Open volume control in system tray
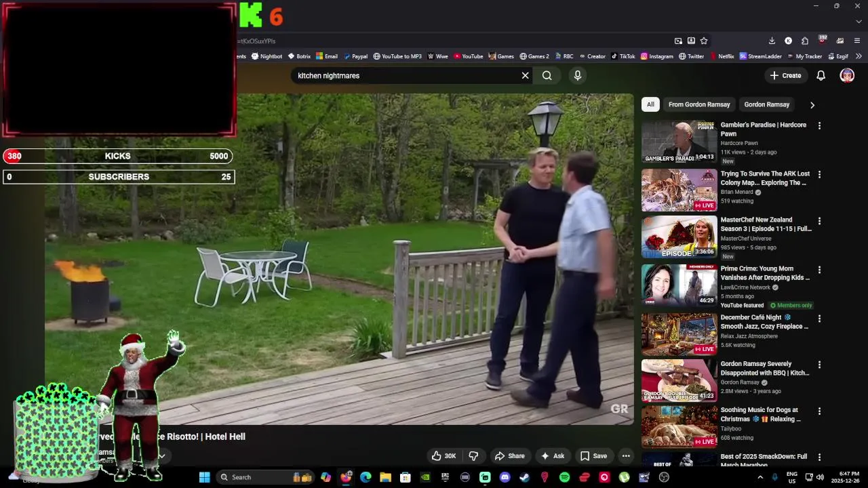This screenshot has height=488, width=868. (820, 477)
